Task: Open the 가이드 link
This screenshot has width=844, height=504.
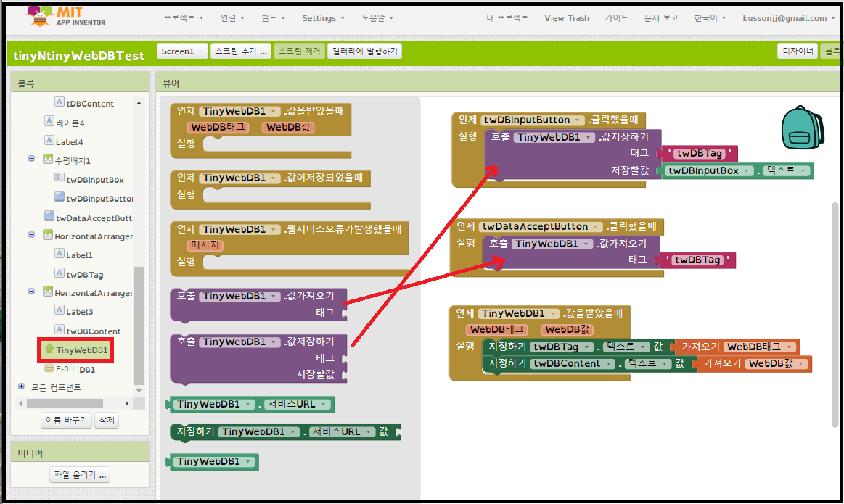Action: 616,17
